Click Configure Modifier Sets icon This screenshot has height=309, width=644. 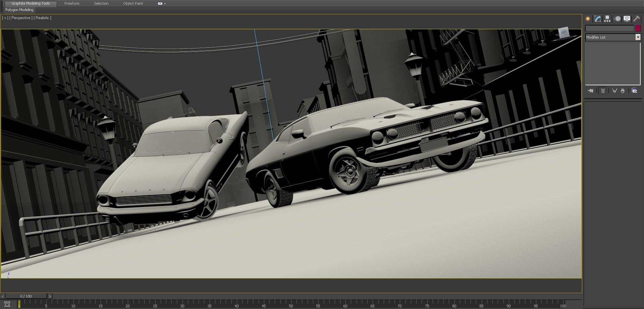634,91
